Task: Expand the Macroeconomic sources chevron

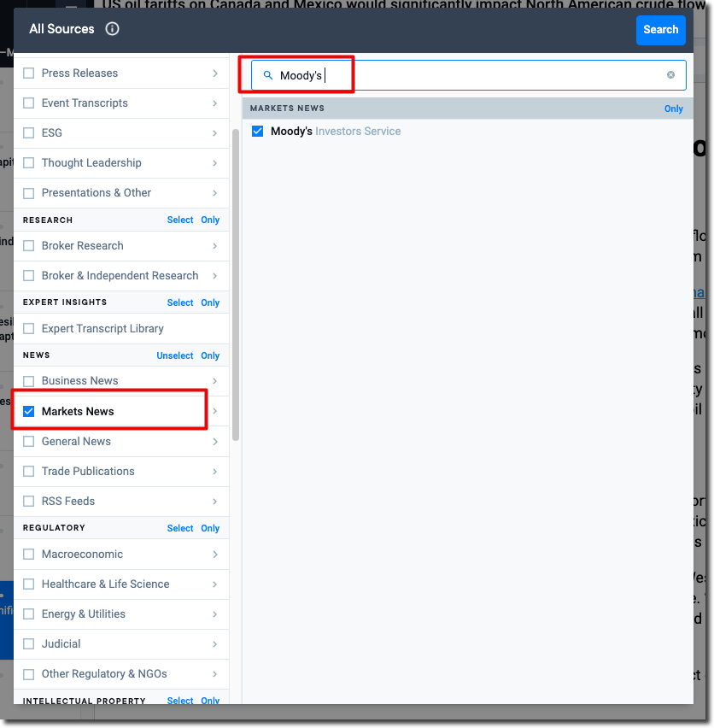Action: (215, 555)
